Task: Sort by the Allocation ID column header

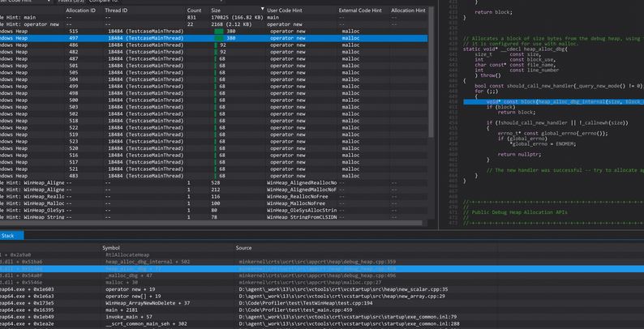Action: click(80, 11)
